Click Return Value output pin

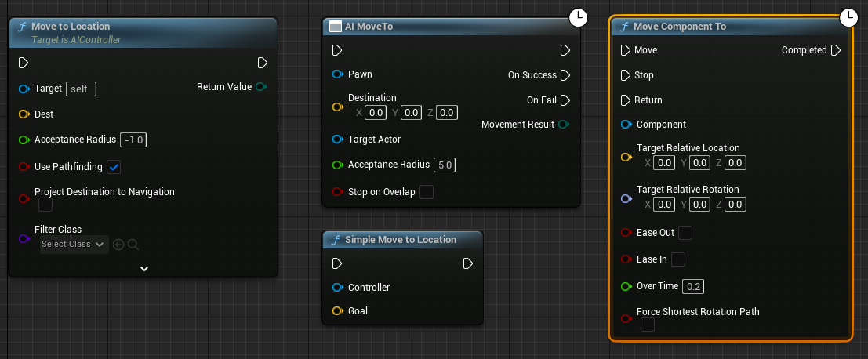point(261,87)
